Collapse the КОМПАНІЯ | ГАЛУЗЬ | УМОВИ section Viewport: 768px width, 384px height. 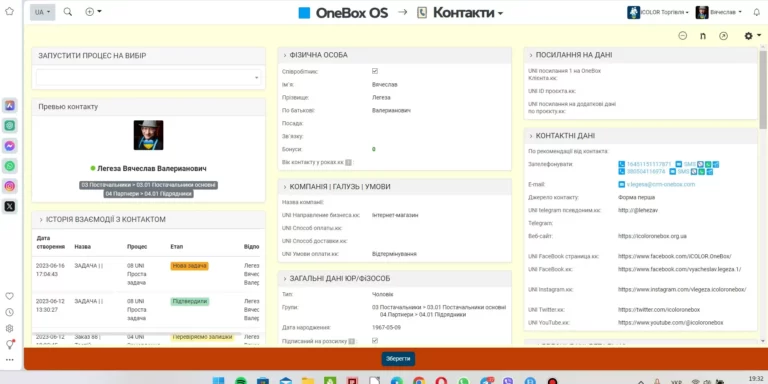pyautogui.click(x=285, y=187)
